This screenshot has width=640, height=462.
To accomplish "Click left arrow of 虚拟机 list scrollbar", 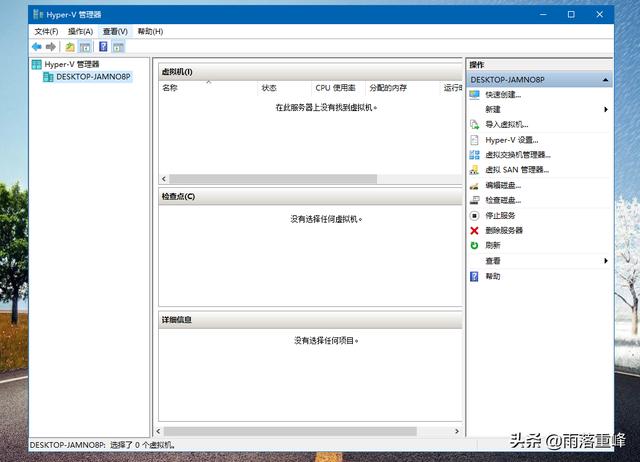I will [x=164, y=179].
